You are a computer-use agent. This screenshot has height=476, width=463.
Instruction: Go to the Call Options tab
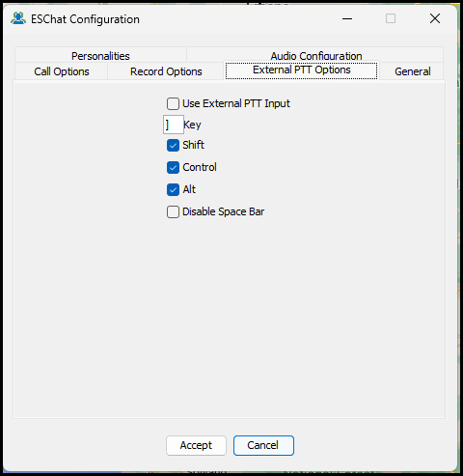click(x=62, y=71)
